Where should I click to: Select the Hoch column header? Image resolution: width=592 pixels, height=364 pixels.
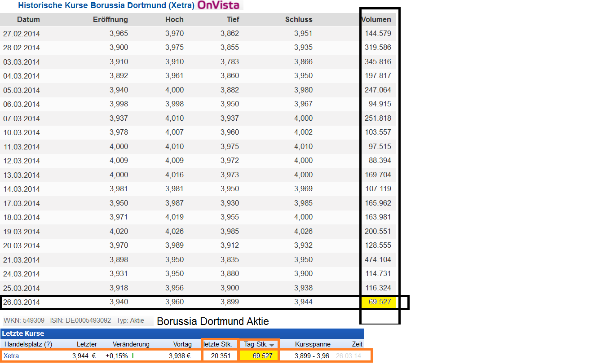174,19
